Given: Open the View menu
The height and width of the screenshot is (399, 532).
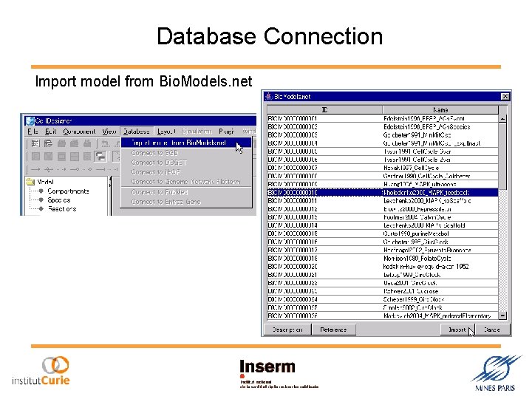Looking at the screenshot, I should [x=109, y=132].
